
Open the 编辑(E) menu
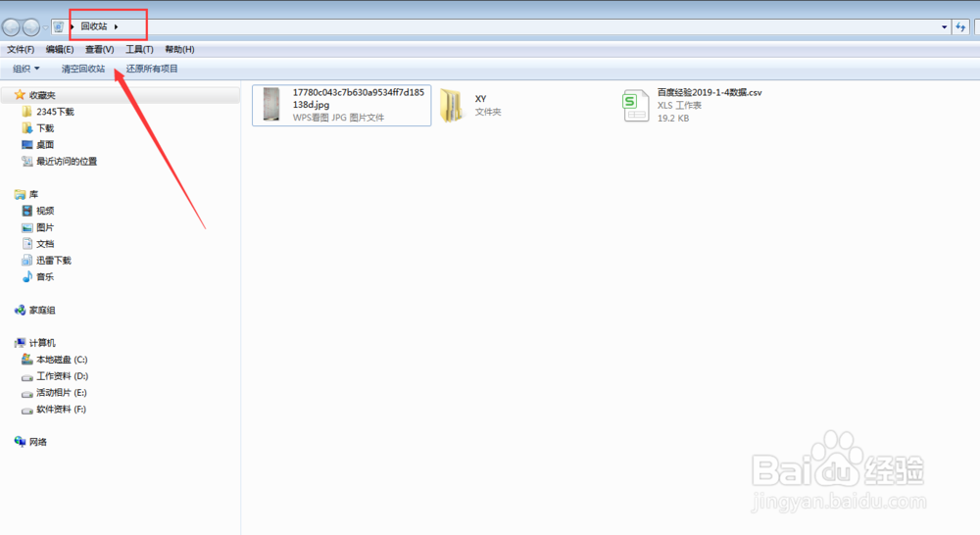pos(60,49)
